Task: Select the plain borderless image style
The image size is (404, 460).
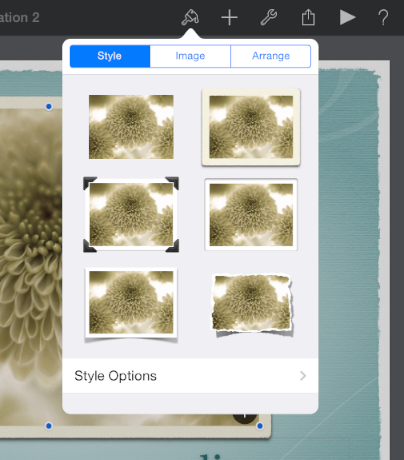Action: (x=131, y=127)
